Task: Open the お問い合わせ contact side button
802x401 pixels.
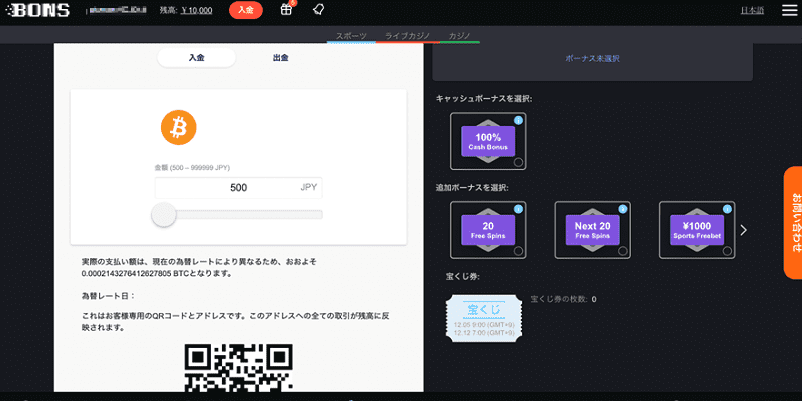Action: (x=793, y=222)
